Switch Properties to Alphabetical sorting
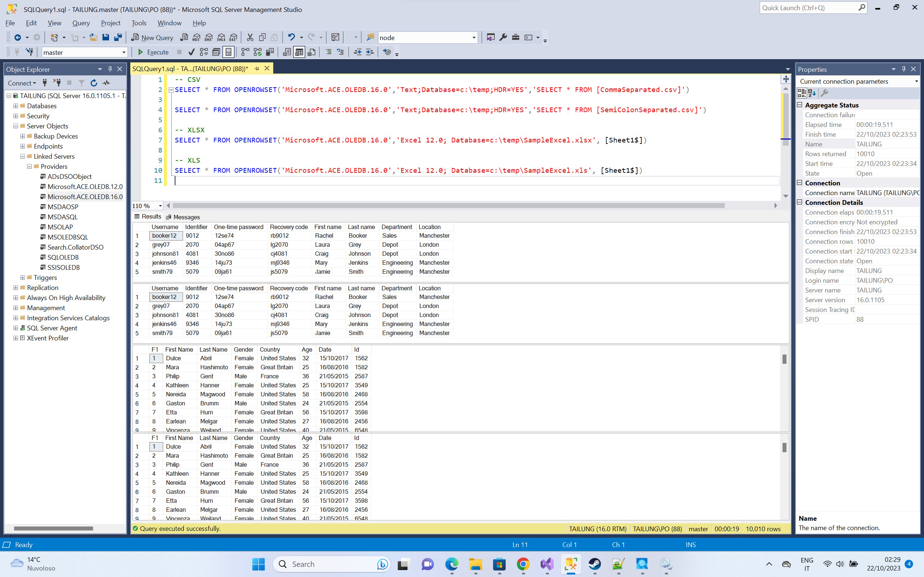 pos(812,93)
